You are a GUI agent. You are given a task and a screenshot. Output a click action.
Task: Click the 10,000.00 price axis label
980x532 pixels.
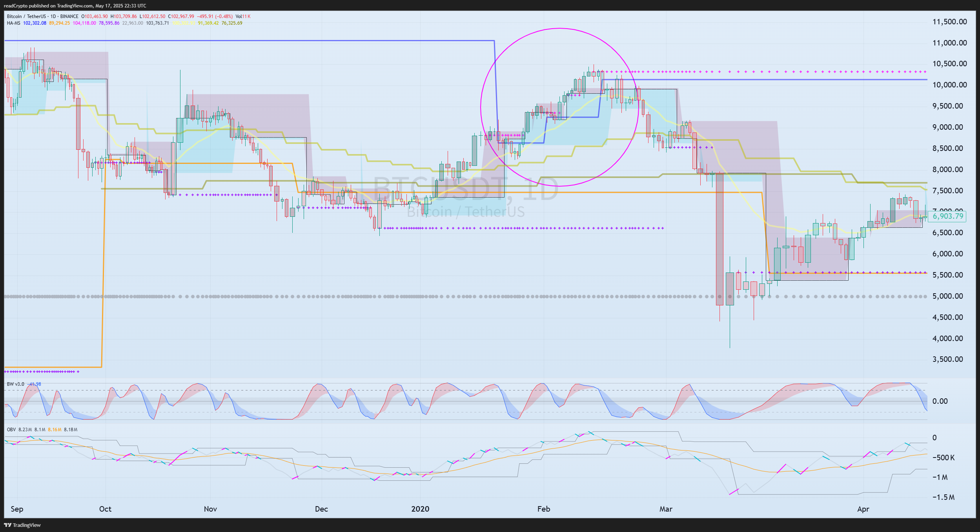coord(949,85)
